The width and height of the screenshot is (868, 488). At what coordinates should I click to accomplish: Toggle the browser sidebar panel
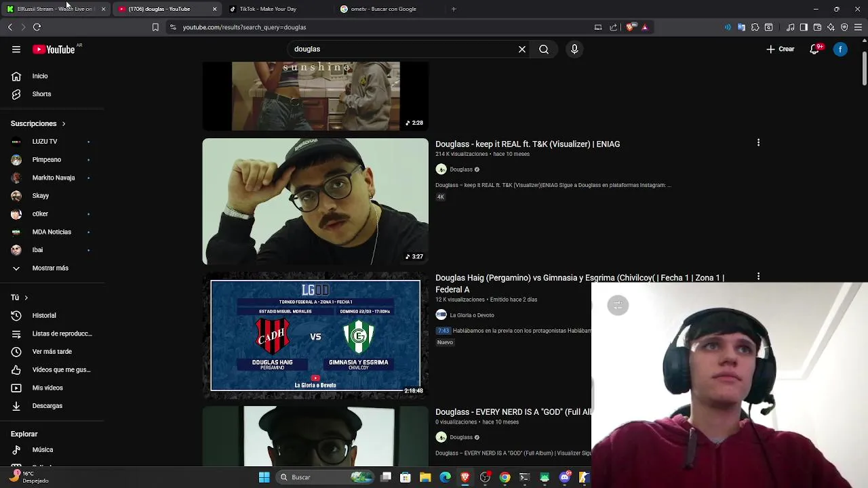point(804,27)
